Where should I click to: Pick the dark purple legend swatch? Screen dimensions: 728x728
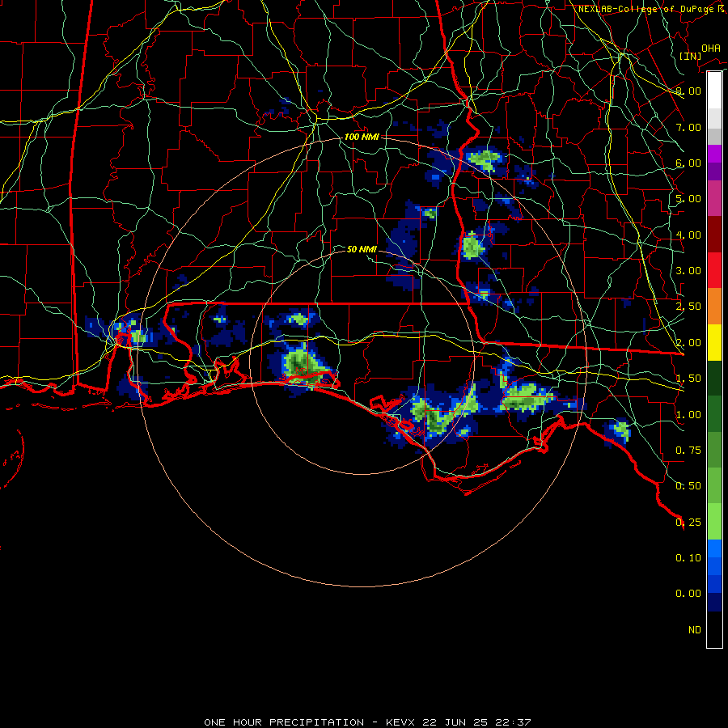pos(714,171)
